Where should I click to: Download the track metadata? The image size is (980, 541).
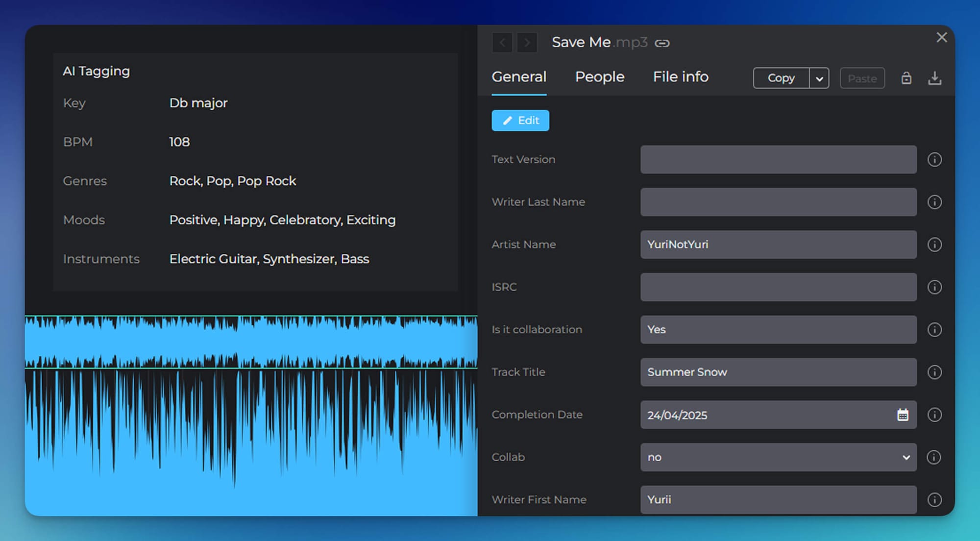tap(935, 78)
